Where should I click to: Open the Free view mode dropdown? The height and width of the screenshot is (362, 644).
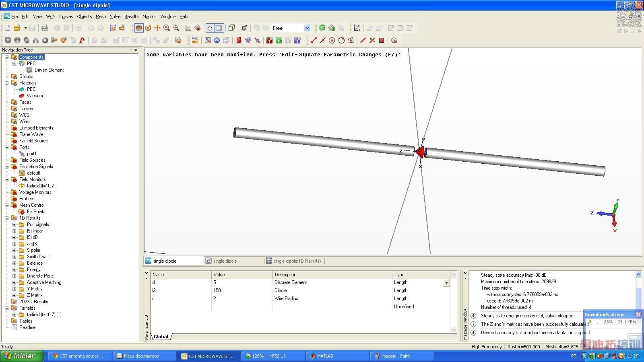tap(307, 28)
